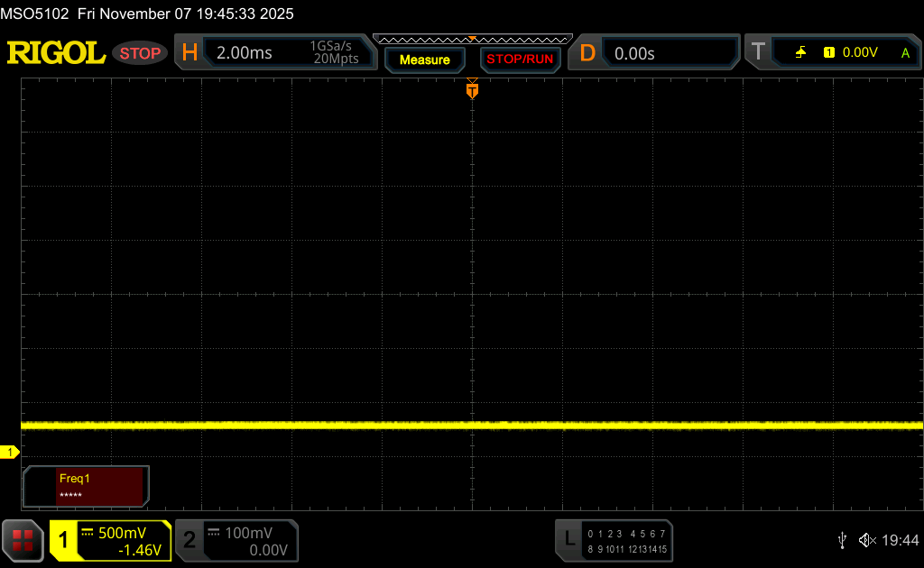This screenshot has width=924, height=568.
Task: Open the L logic analyzer icon
Action: pos(568,540)
